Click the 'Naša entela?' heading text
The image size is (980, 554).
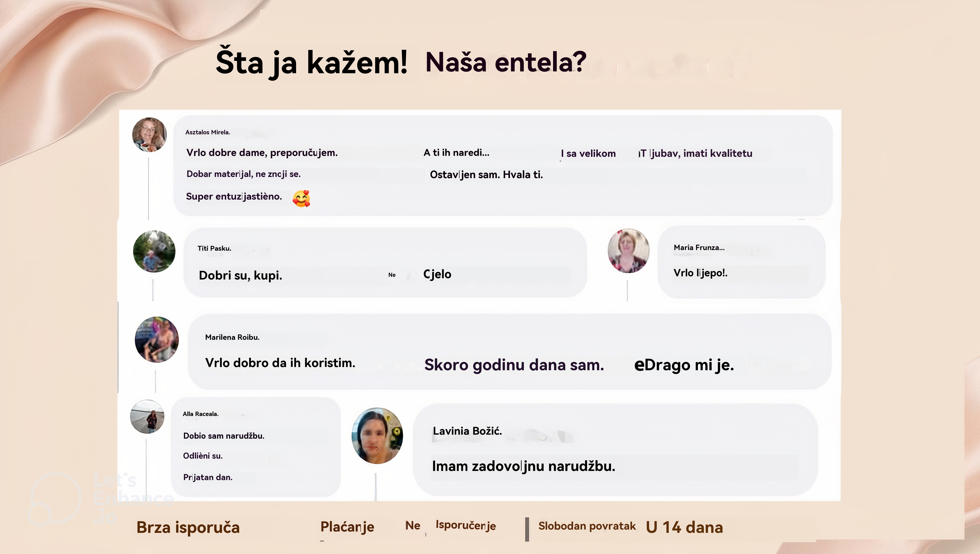click(506, 62)
